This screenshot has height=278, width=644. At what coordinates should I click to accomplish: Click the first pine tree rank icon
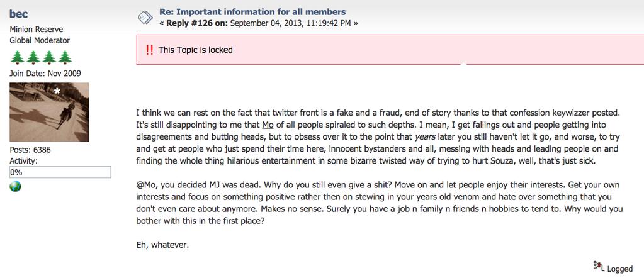17,58
